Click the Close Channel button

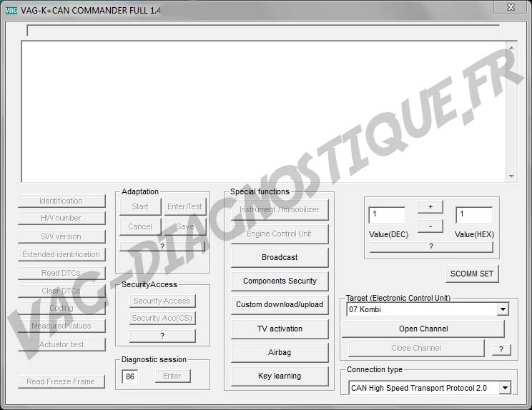tap(416, 348)
